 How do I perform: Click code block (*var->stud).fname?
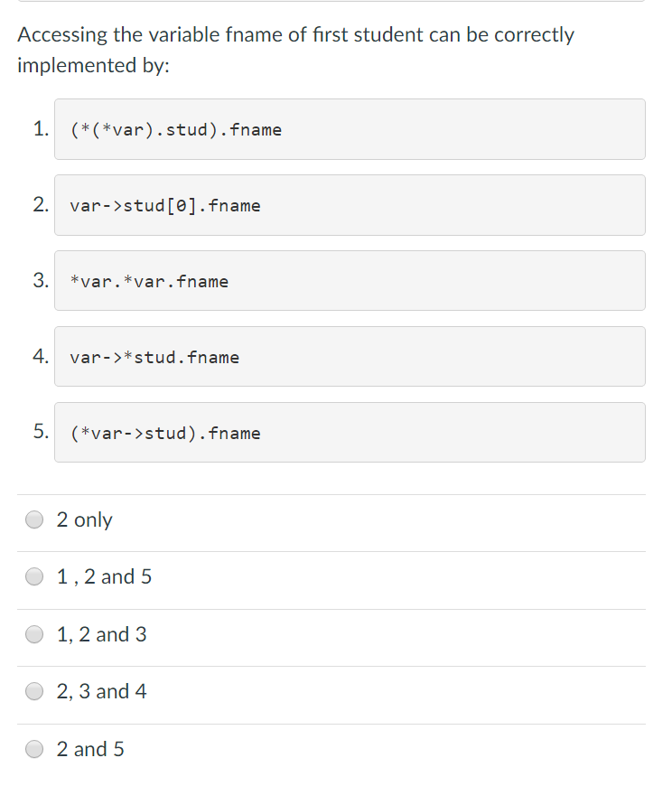350,432
